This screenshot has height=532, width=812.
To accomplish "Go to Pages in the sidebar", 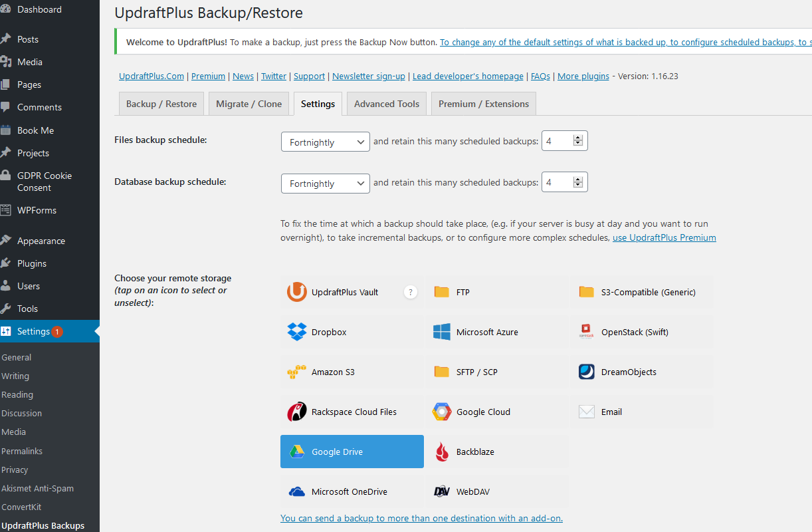I will pos(50,84).
